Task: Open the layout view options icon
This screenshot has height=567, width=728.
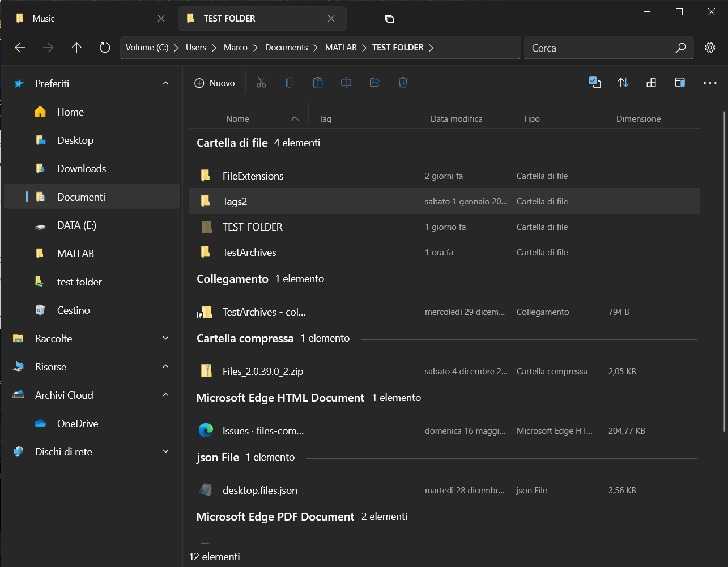Action: point(652,83)
